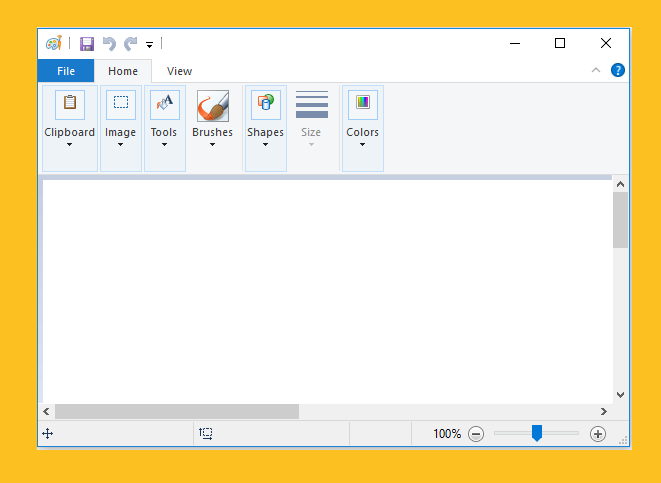Click the Colors rainbow swatch icon
This screenshot has width=661, height=483.
363,104
